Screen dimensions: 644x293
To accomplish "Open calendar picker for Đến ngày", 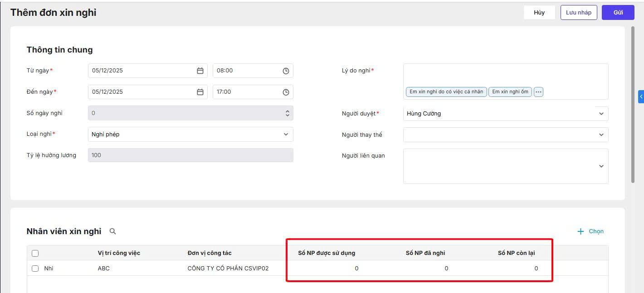I will pyautogui.click(x=200, y=92).
